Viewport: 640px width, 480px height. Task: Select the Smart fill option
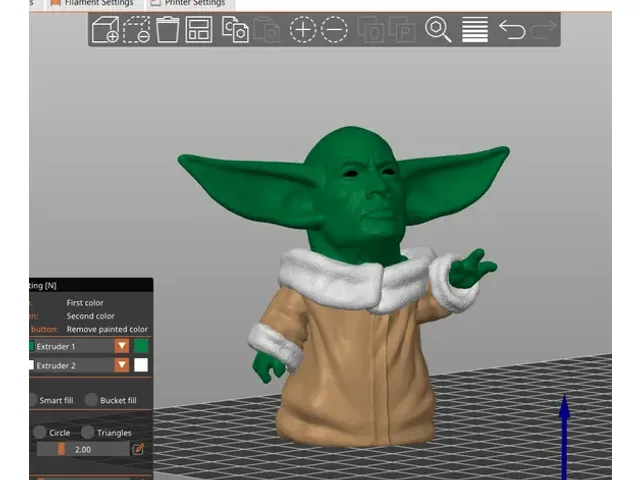click(51, 400)
